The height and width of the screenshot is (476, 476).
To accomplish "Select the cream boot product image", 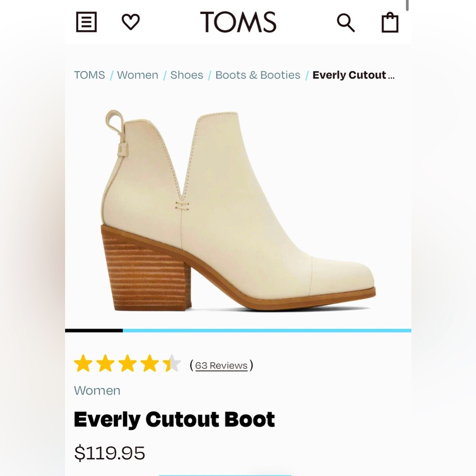I will click(x=238, y=209).
